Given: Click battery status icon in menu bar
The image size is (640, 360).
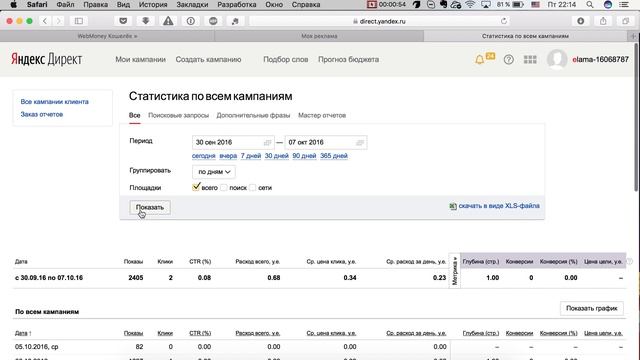Looking at the screenshot, I should (518, 4).
